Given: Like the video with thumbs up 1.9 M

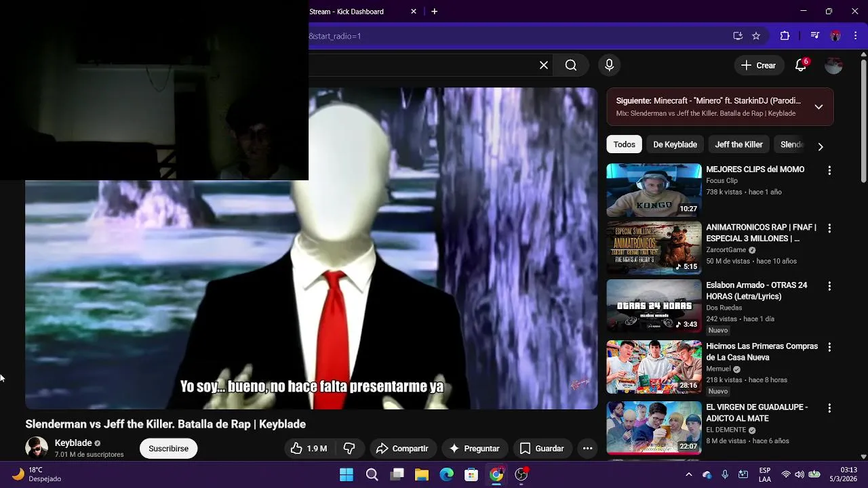Looking at the screenshot, I should [x=309, y=449].
